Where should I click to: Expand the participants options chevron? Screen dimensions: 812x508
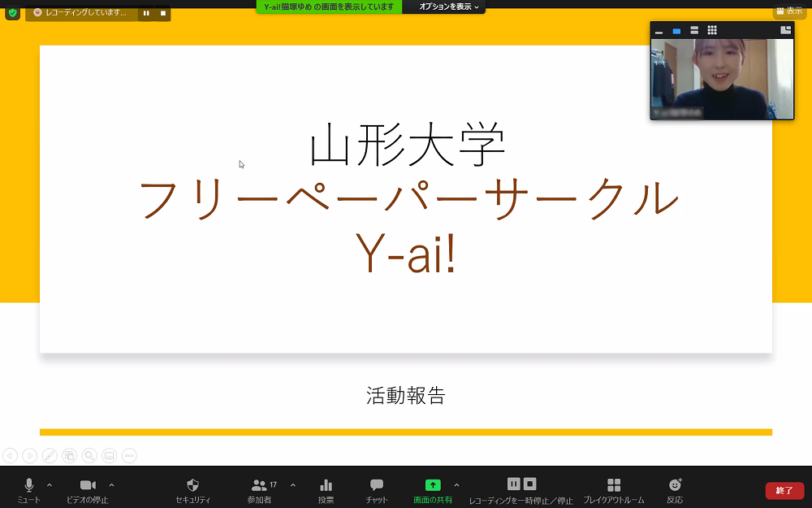293,485
